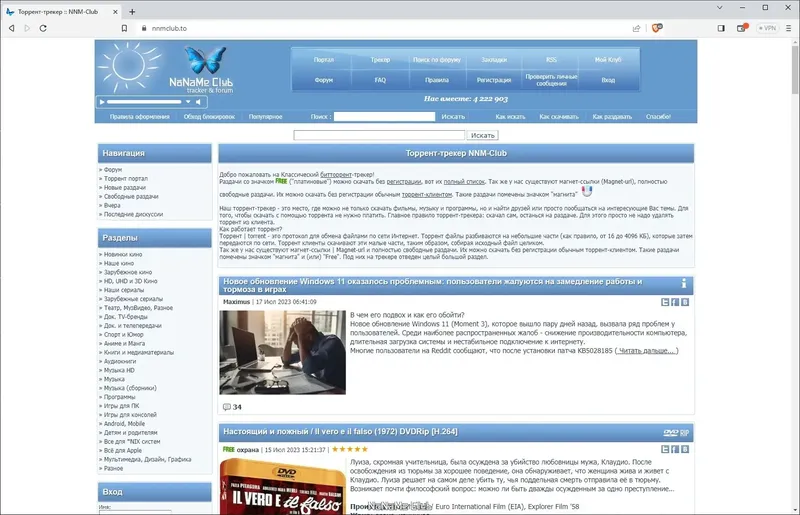Reload the page with the refresh icon
800x515 pixels.
point(43,28)
